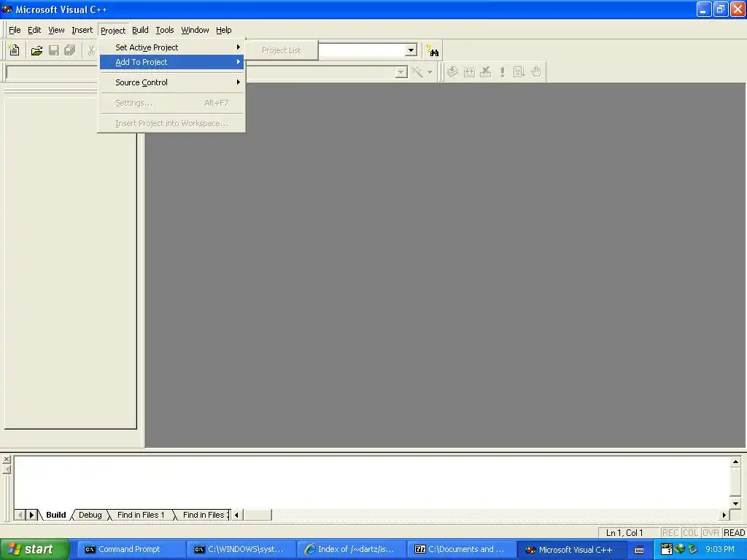Close the open Project menu from the menu bar

[113, 31]
